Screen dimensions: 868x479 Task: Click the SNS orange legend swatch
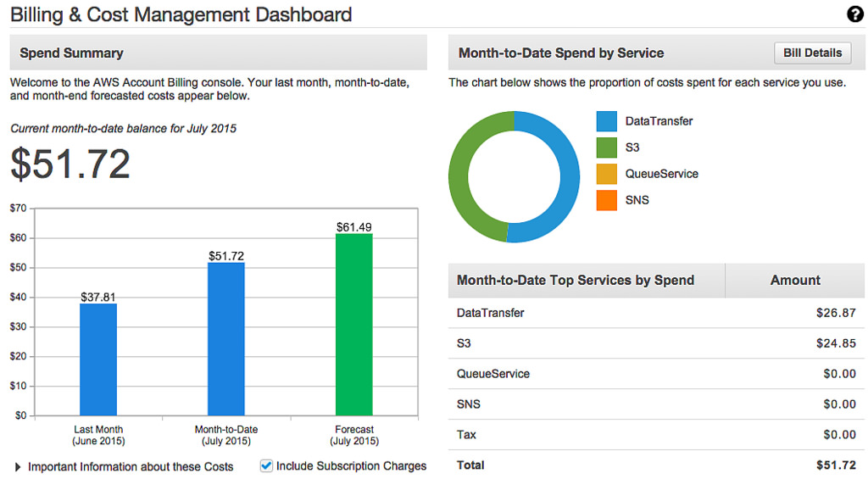click(x=607, y=200)
